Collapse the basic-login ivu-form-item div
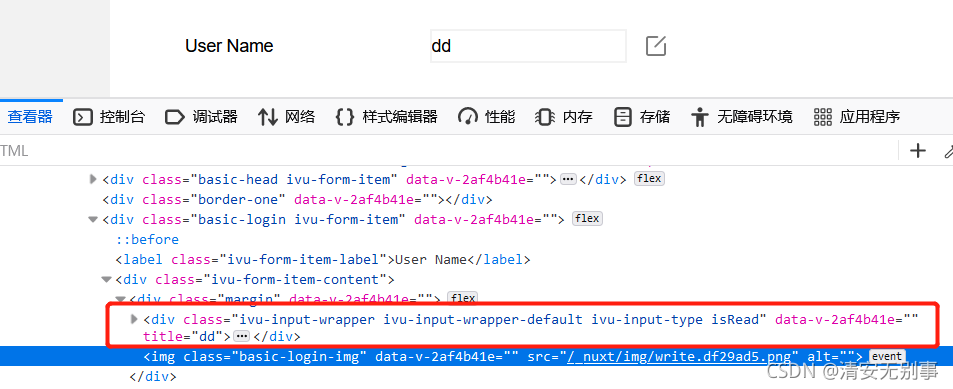The image size is (953, 389). click(x=93, y=219)
